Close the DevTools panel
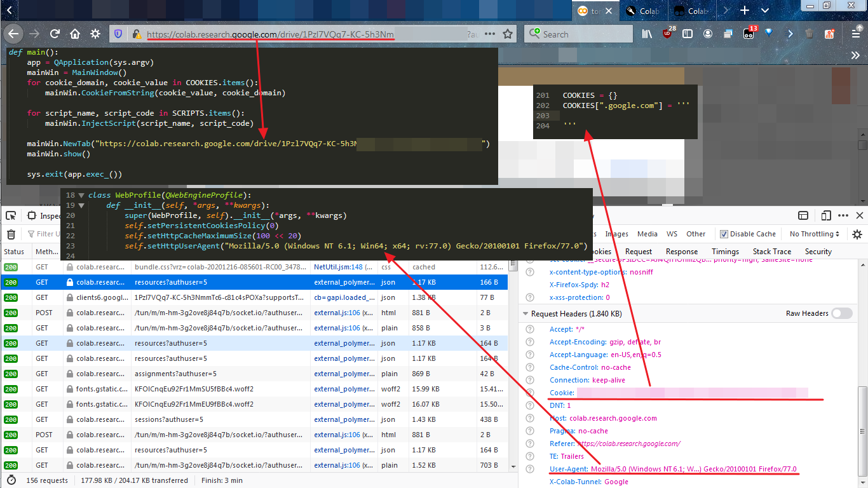Image resolution: width=868 pixels, height=488 pixels. [859, 216]
